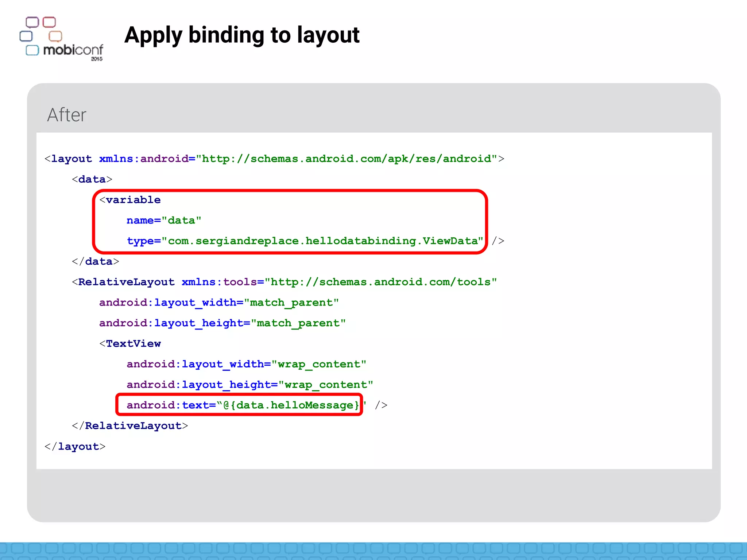Click the ViewData type attribute line
747x560 pixels.
click(x=305, y=241)
